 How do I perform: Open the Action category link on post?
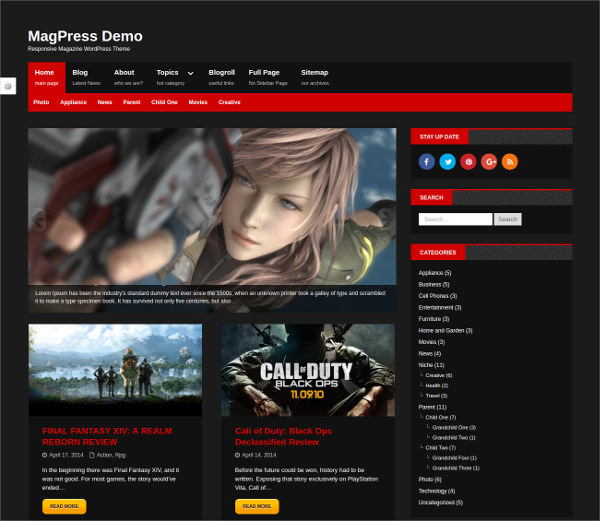point(104,455)
